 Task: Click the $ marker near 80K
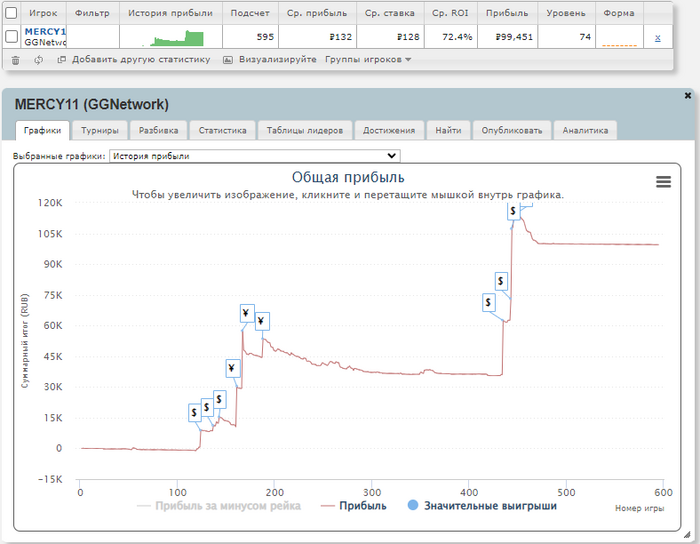[500, 281]
